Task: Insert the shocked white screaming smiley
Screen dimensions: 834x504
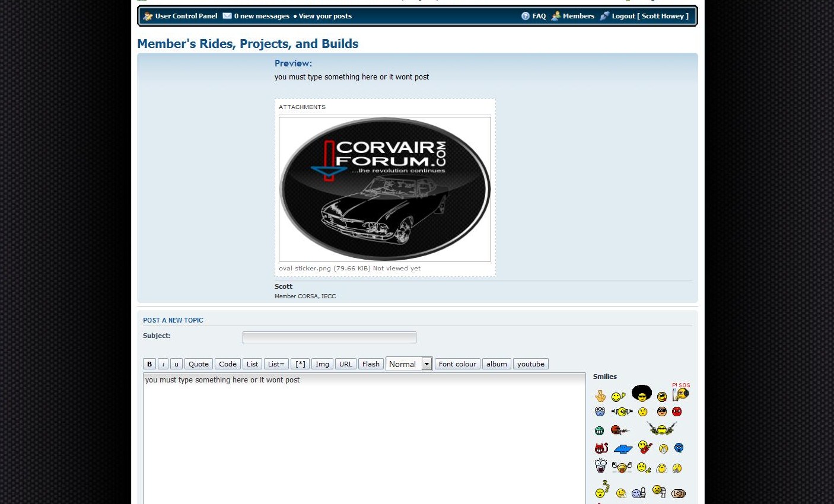Action: pos(601,465)
